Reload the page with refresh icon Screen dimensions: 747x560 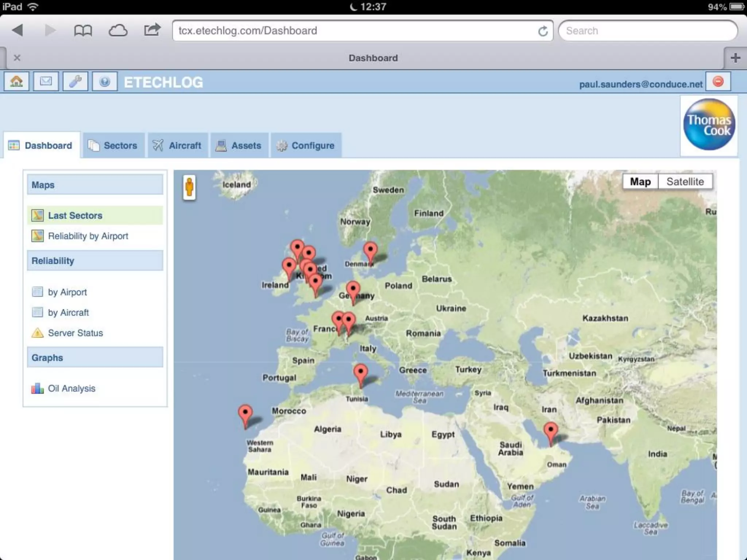(x=543, y=31)
